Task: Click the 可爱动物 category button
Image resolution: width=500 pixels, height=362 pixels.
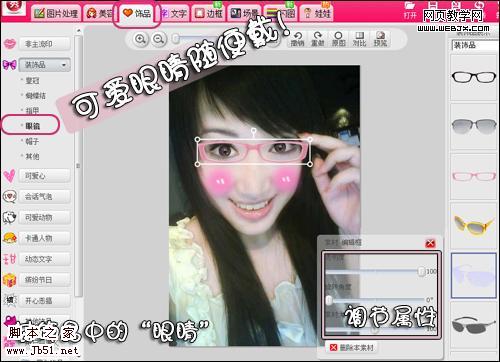Action: coord(44,218)
